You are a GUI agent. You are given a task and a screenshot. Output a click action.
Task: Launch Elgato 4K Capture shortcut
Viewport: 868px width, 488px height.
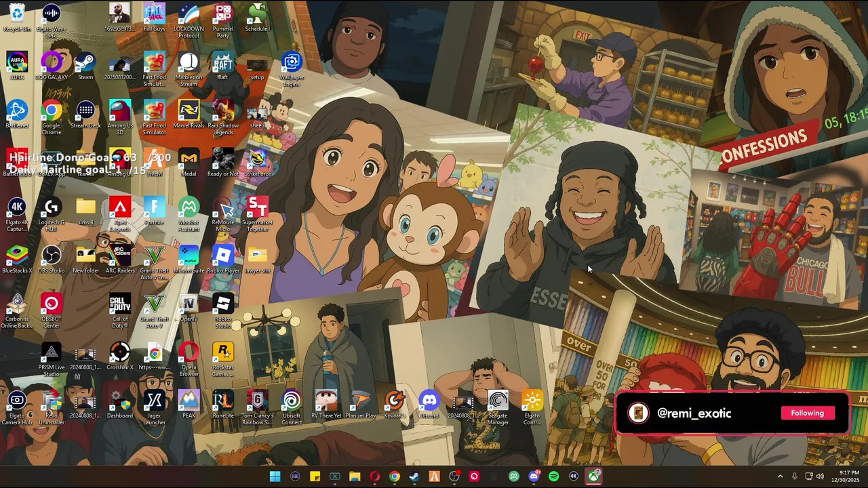point(17,214)
